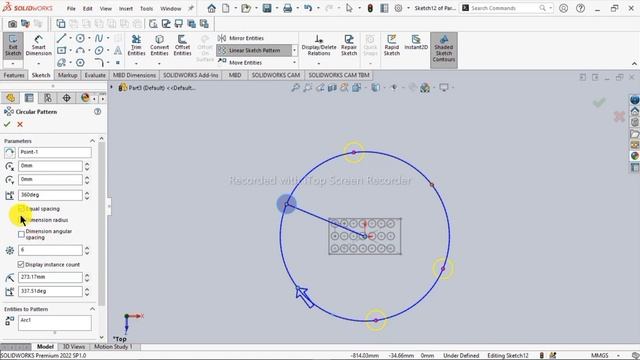The height and width of the screenshot is (360, 640).
Task: Click the Save icon
Action: coord(267,8)
